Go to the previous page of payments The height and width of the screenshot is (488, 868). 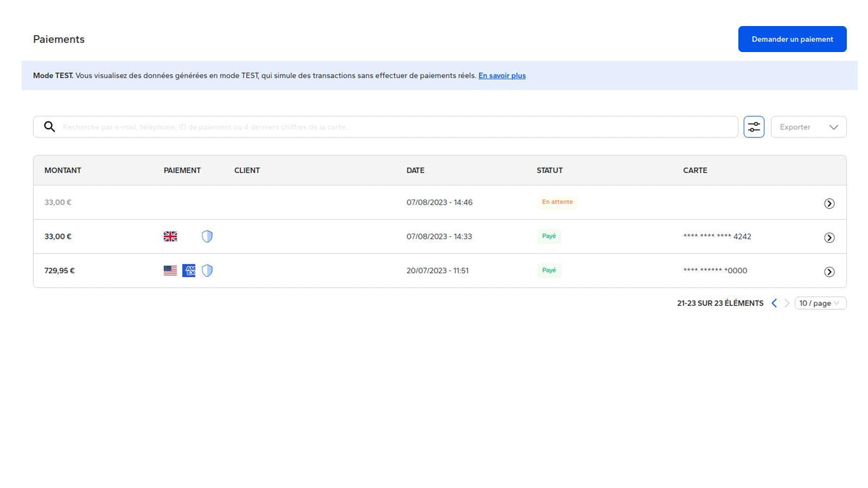point(774,304)
